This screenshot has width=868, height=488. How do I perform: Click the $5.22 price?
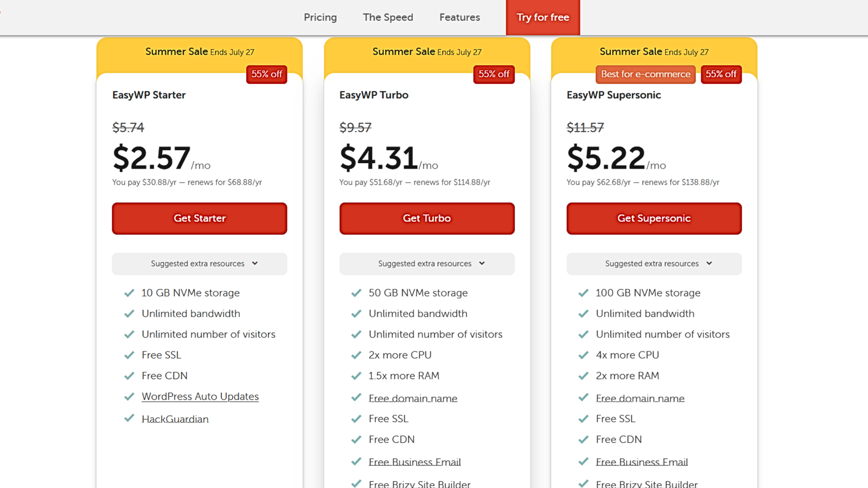pyautogui.click(x=606, y=158)
